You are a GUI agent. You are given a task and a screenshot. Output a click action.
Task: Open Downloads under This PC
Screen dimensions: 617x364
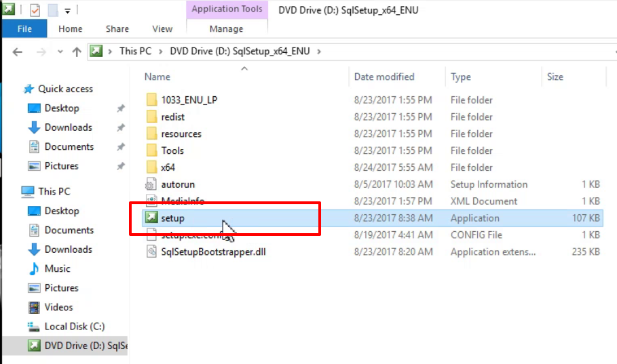click(68, 249)
